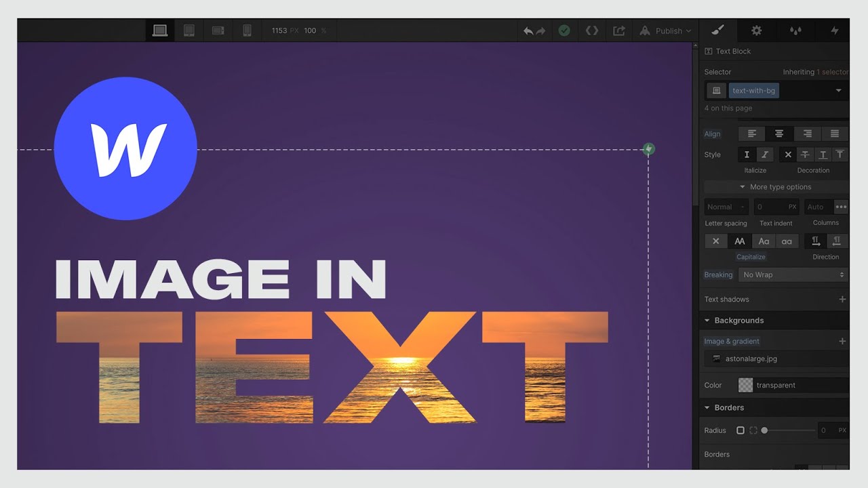
Task: Expand the selector dropdown arrow
Action: [x=838, y=91]
